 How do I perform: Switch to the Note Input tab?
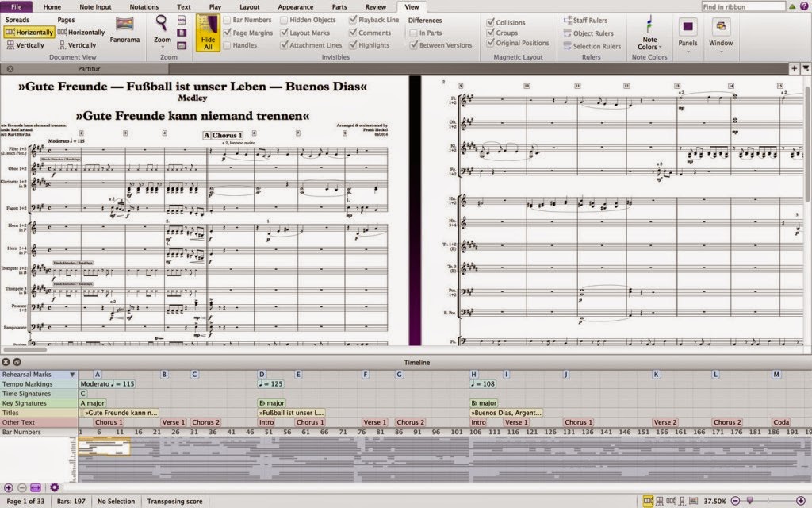coord(95,6)
